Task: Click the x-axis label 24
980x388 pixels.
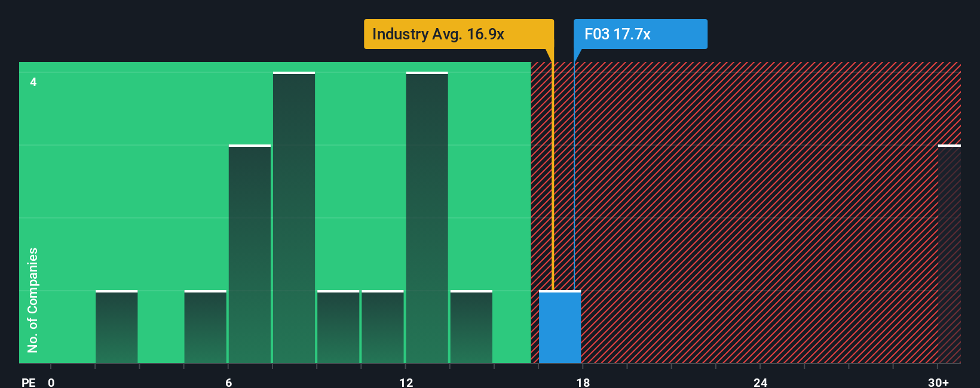Action: click(760, 382)
